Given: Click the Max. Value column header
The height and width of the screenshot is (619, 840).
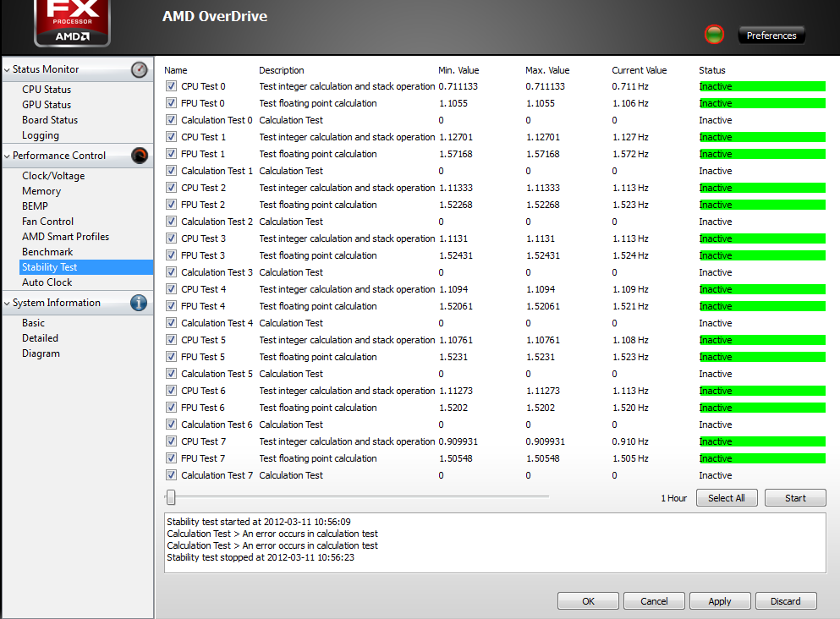Looking at the screenshot, I should coord(547,70).
